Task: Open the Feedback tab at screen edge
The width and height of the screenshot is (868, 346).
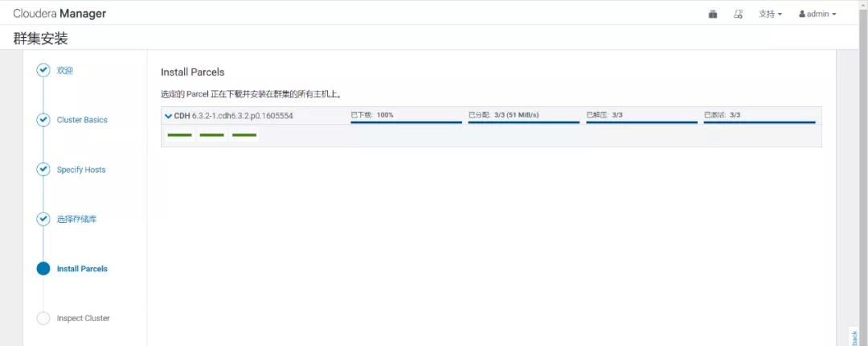Action: [x=853, y=336]
